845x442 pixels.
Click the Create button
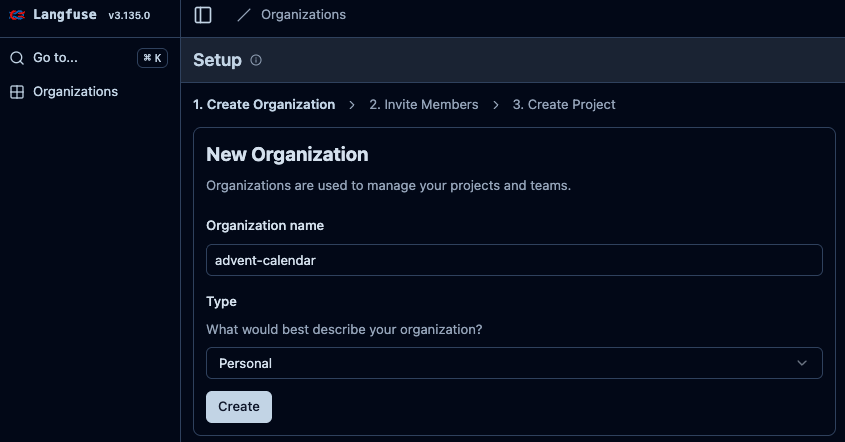click(x=239, y=407)
